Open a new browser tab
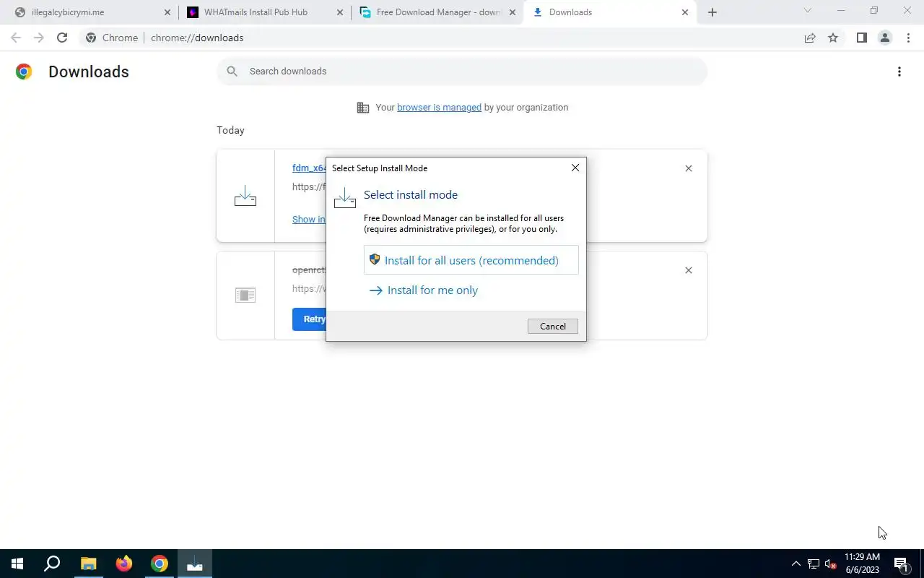The width and height of the screenshot is (924, 578). 712,12
